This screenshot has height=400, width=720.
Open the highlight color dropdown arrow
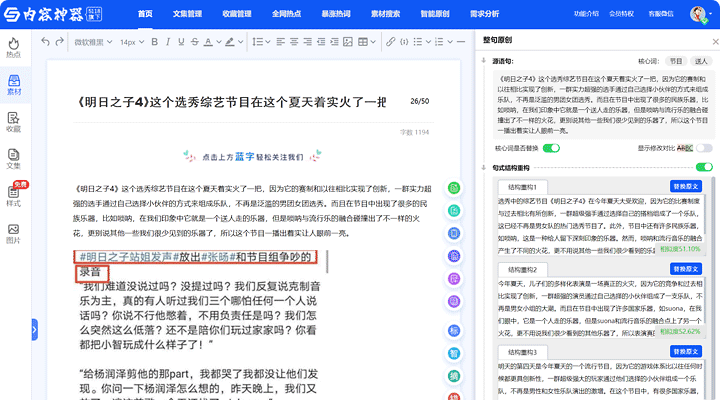(240, 42)
